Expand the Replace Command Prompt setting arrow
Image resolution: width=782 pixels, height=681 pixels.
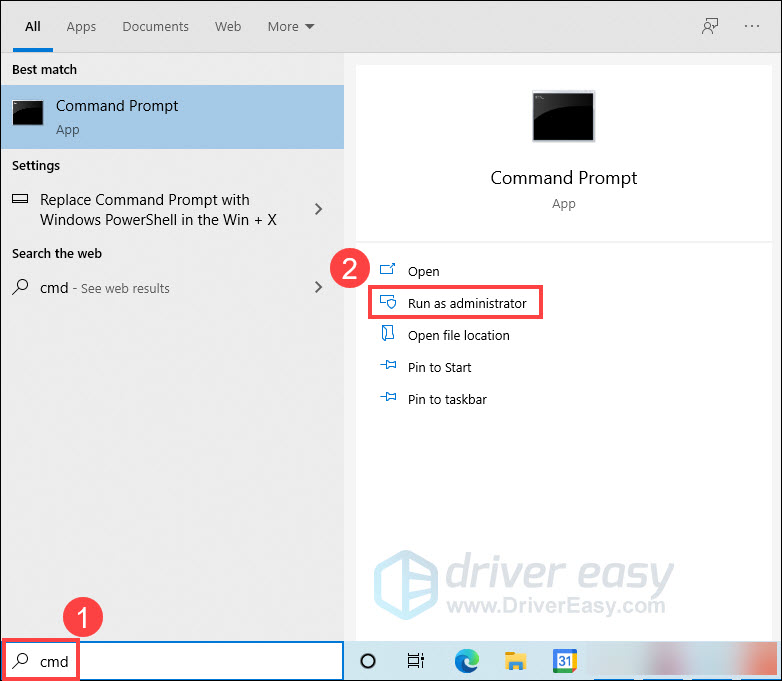319,209
